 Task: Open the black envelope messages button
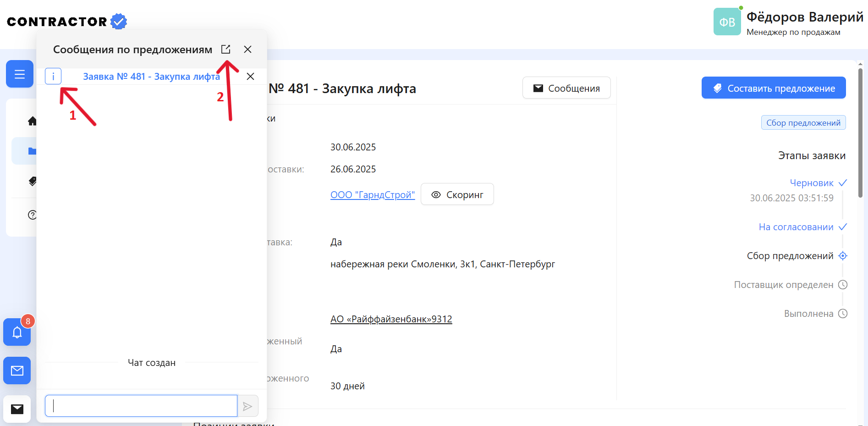[x=17, y=409]
